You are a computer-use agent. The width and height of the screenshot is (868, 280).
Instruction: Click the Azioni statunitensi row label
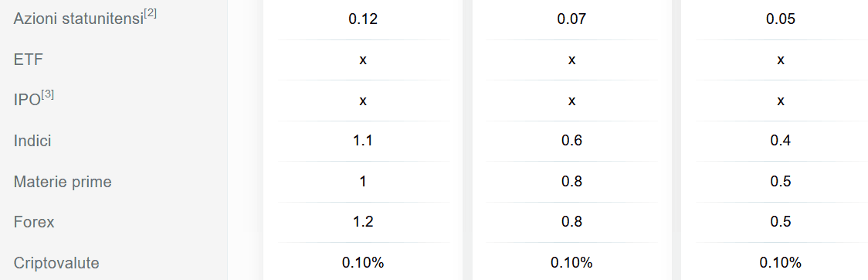tap(78, 19)
